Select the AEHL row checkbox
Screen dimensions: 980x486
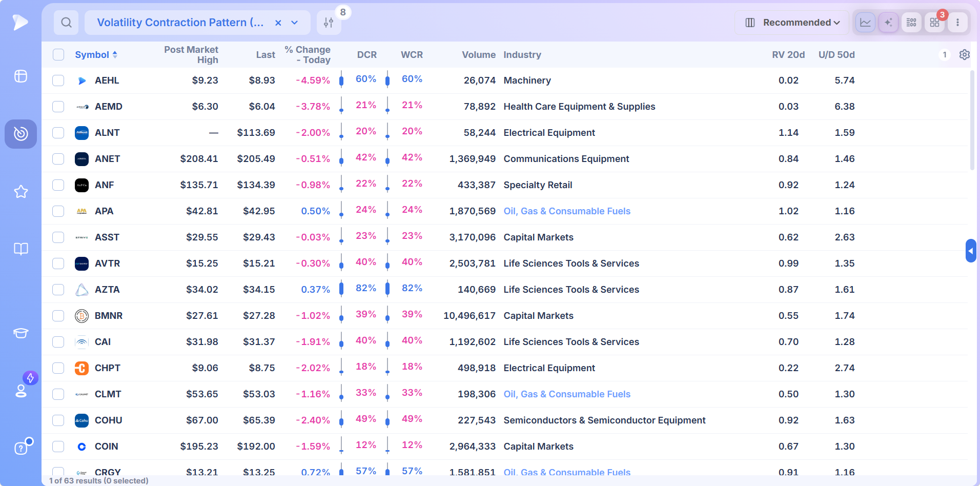(58, 80)
